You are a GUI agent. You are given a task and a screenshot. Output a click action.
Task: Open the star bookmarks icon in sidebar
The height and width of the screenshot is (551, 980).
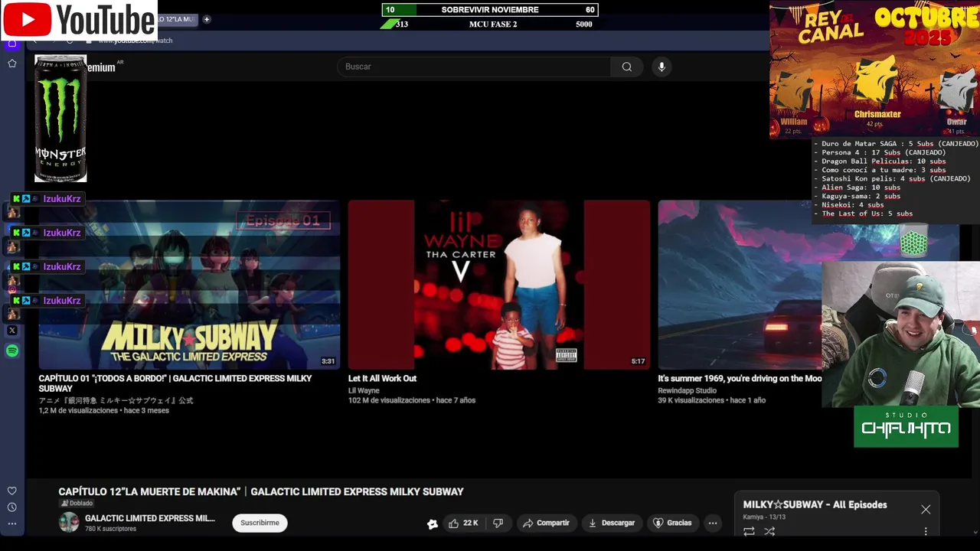pos(12,64)
